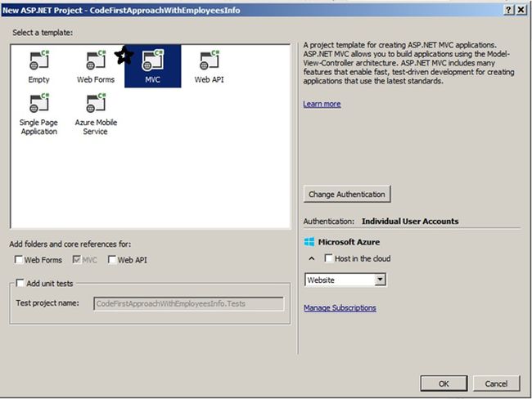This screenshot has height=399, width=532.
Task: Enable the Add unit tests checkbox
Action: click(x=20, y=283)
